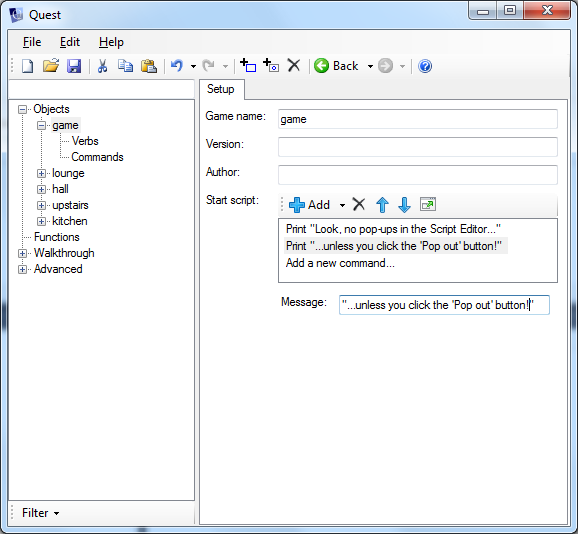This screenshot has width=578, height=534.
Task: Open the Help menu
Action: click(111, 42)
